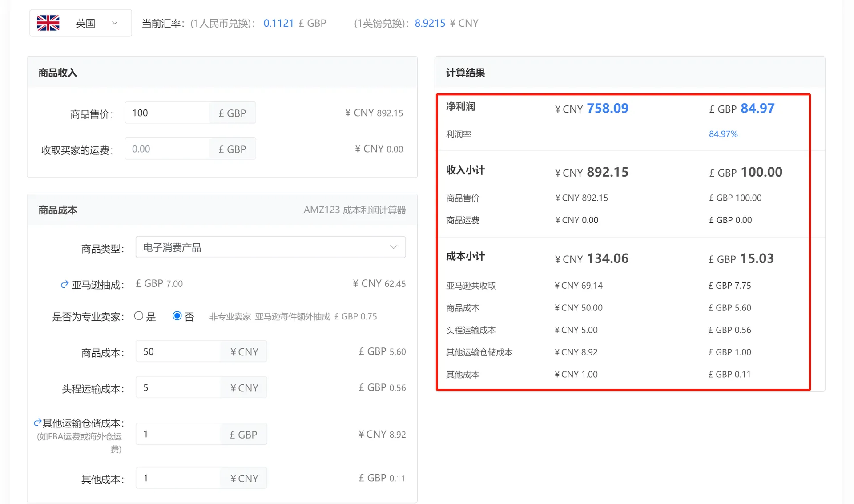Click the 892.15 revenue subtotal CNY
Image resolution: width=854 pixels, height=504 pixels.
point(608,172)
